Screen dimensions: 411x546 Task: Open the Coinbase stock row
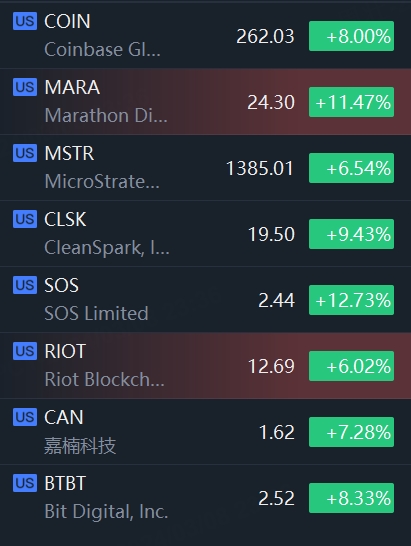(206, 36)
